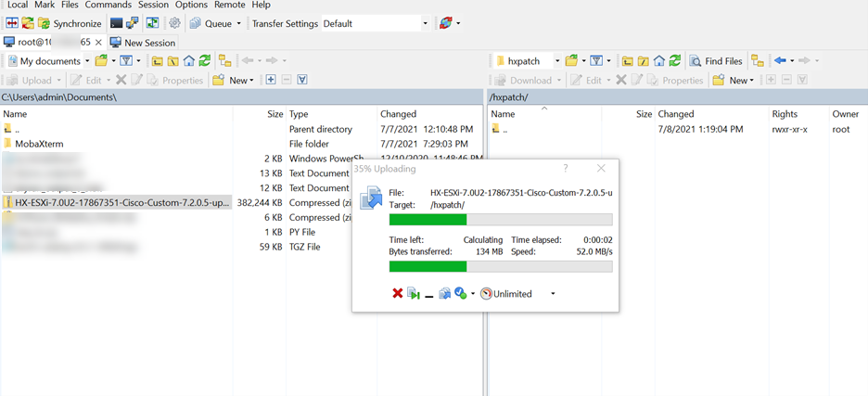
Task: Click Once Finished action icon in upload dialog
Action: [461, 294]
